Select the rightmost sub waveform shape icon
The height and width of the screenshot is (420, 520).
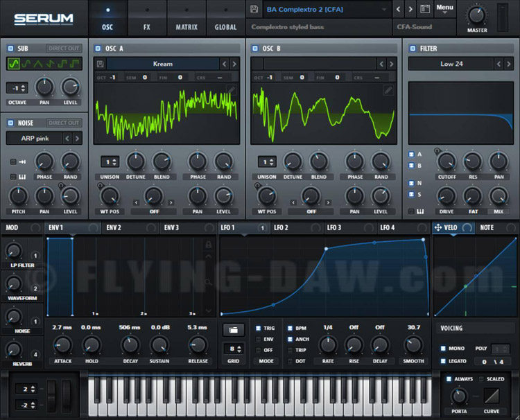point(75,64)
